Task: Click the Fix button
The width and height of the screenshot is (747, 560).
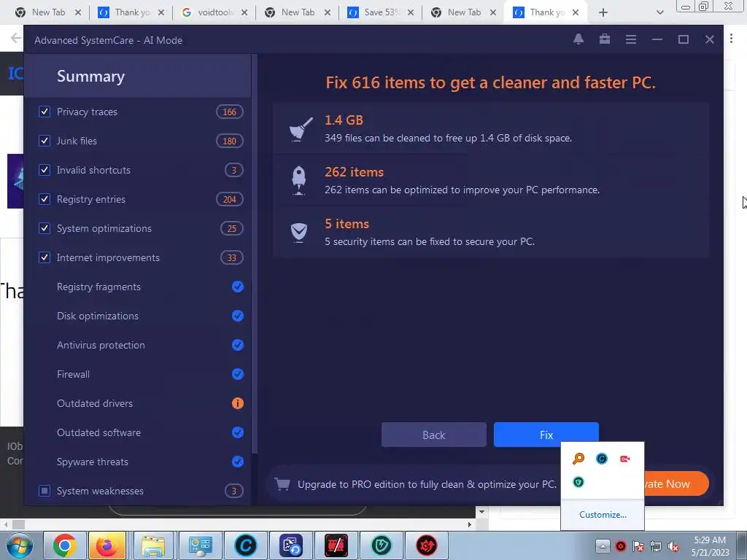Action: [546, 435]
